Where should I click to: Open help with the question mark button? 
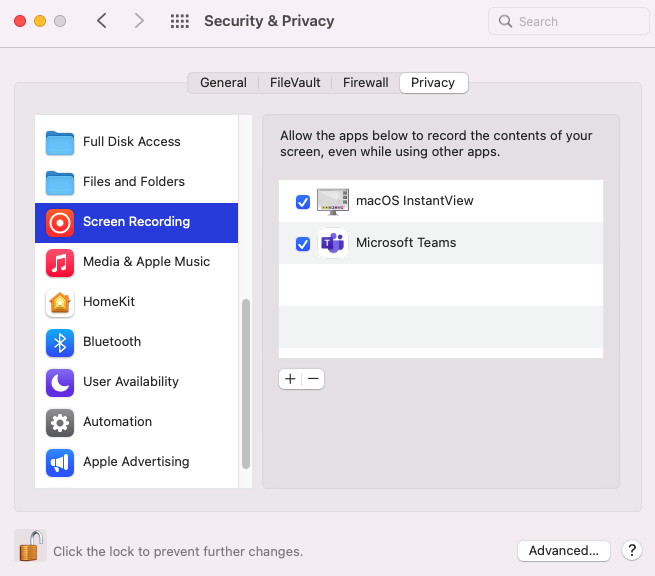(631, 550)
